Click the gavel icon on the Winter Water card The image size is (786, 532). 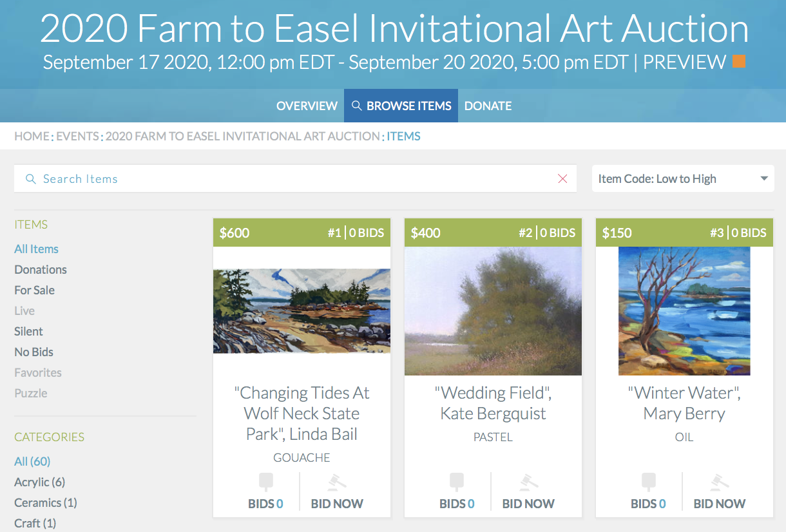(719, 482)
